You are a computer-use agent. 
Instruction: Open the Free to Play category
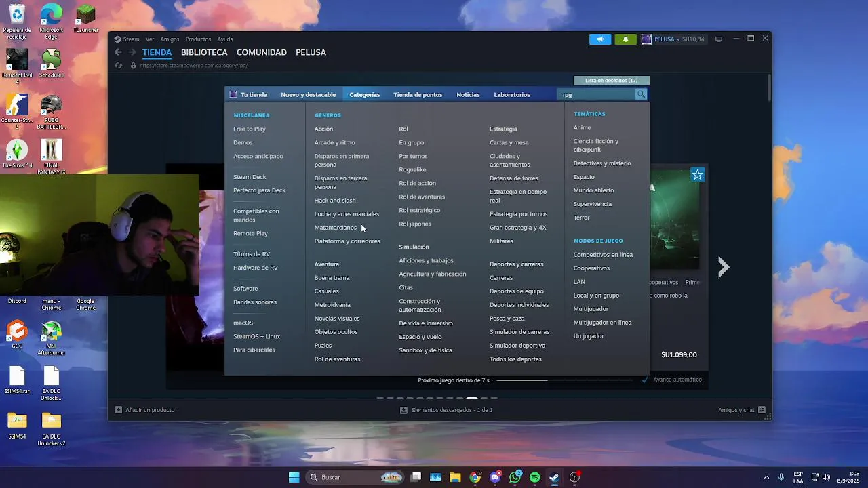click(x=250, y=129)
